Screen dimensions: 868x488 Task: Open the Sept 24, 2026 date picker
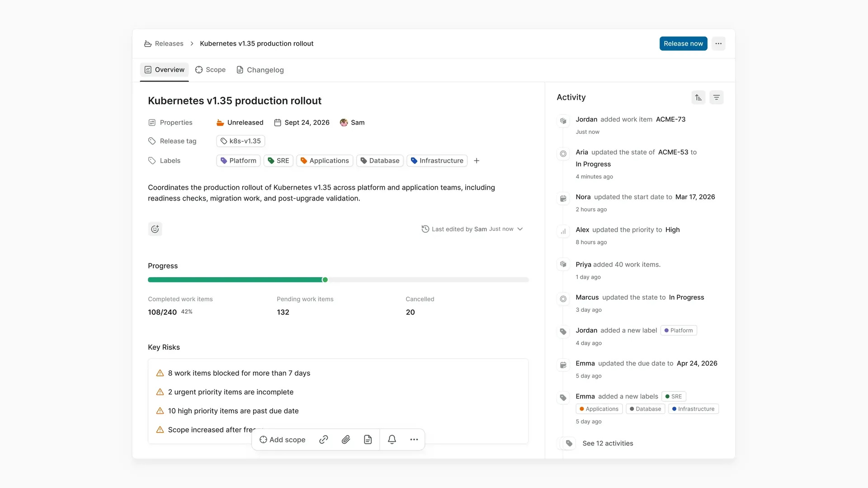coord(302,122)
